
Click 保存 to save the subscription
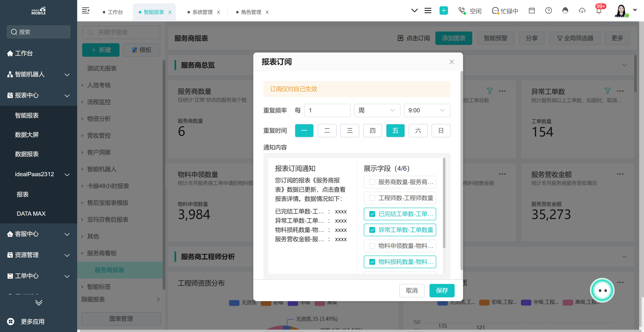442,290
